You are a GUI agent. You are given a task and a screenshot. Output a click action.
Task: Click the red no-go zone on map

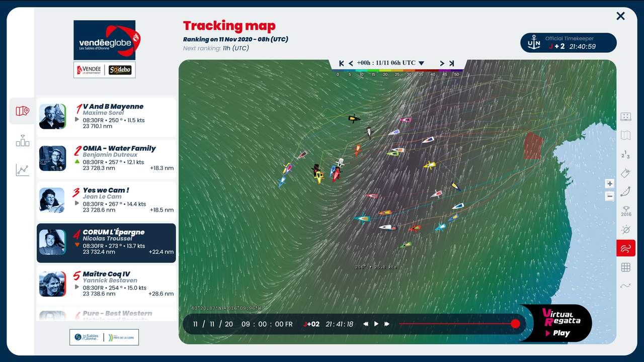coord(533,146)
